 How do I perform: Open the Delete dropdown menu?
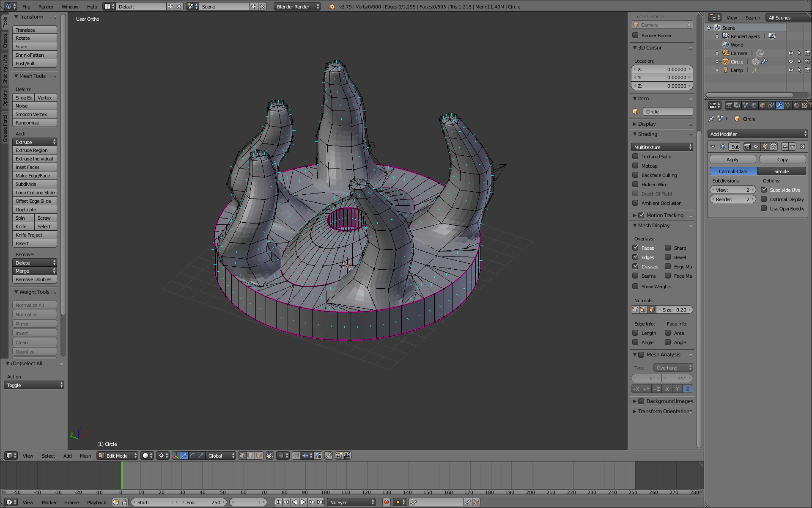[x=35, y=262]
